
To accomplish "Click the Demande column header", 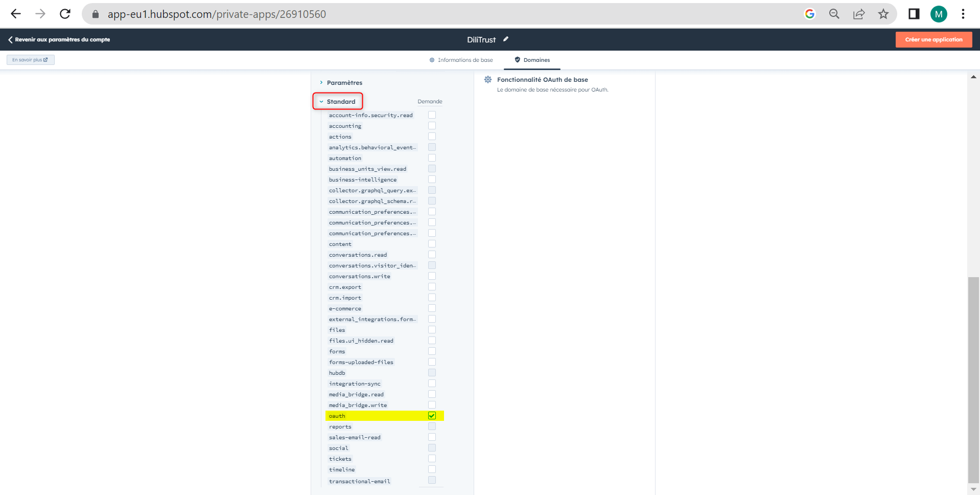I will coord(430,101).
